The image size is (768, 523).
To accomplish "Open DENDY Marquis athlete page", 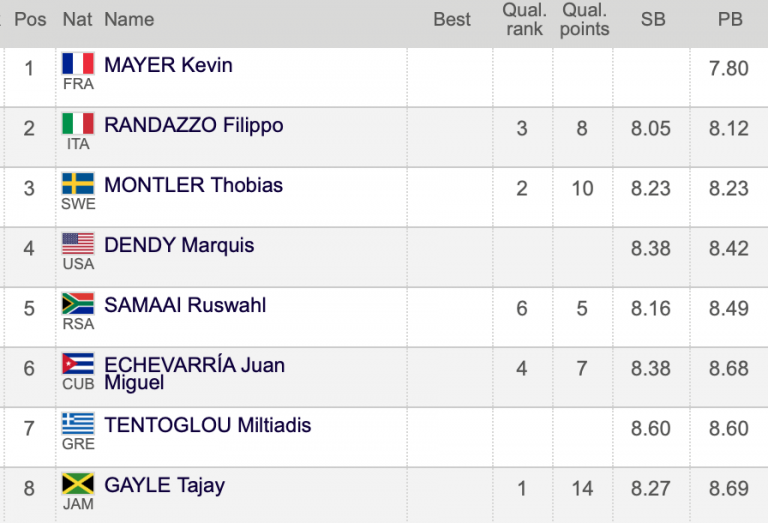I will coord(179,245).
